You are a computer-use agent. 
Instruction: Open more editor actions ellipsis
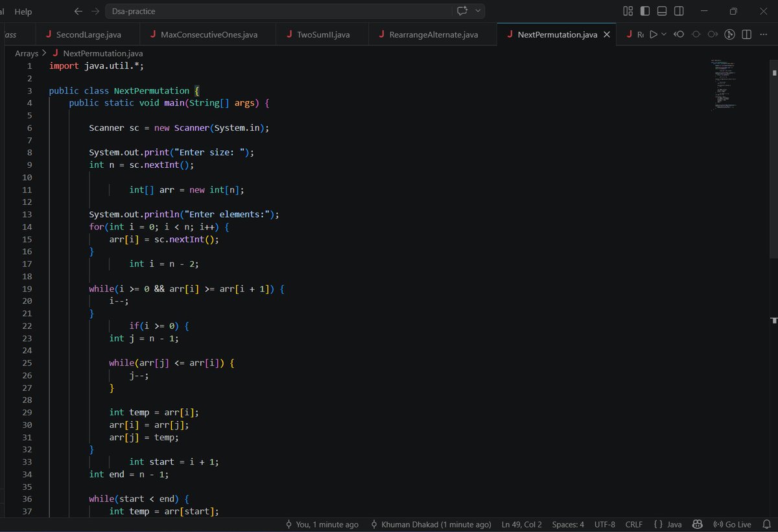click(763, 34)
